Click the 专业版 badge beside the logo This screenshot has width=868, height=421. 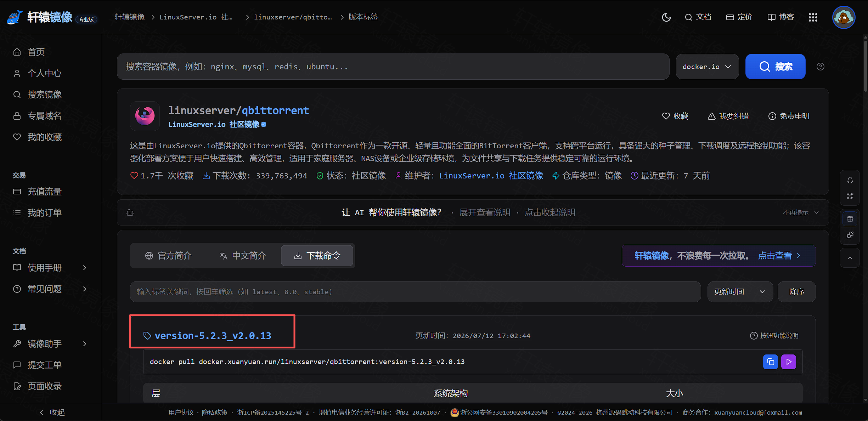point(86,19)
